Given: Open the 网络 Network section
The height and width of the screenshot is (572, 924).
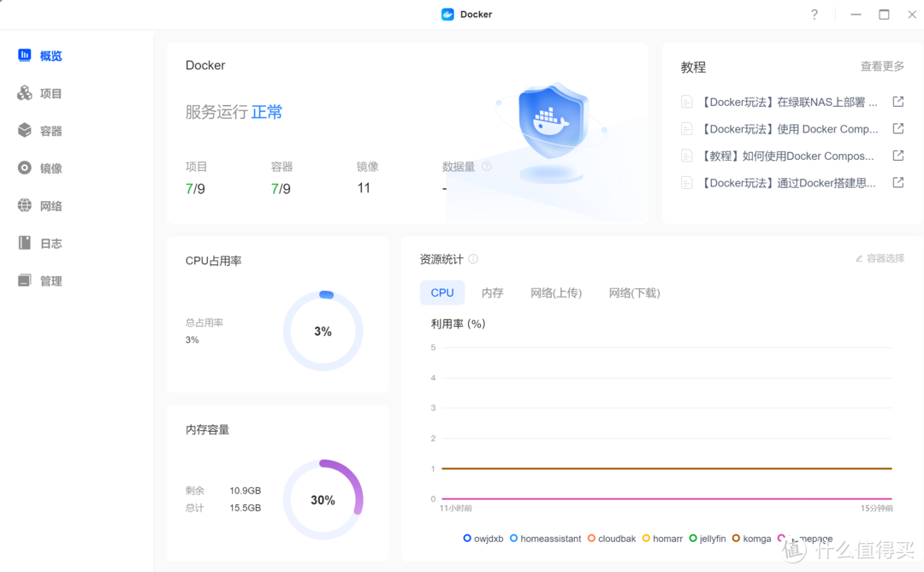Looking at the screenshot, I should 40,205.
